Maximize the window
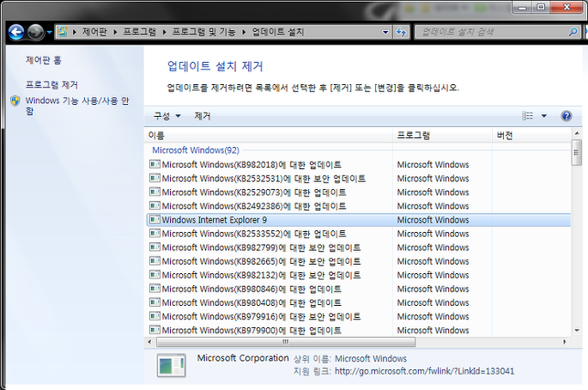Screen dimensions: 588x390 click(541, 7)
